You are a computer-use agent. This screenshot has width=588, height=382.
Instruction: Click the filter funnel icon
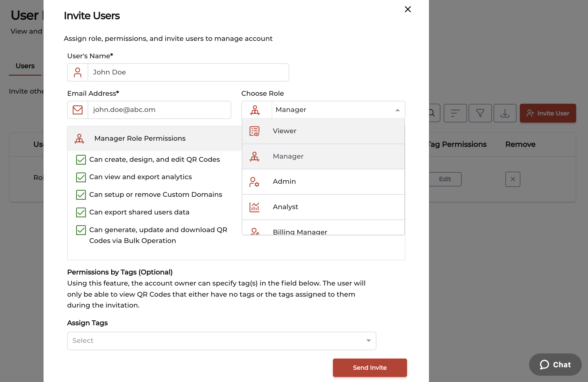coord(480,113)
